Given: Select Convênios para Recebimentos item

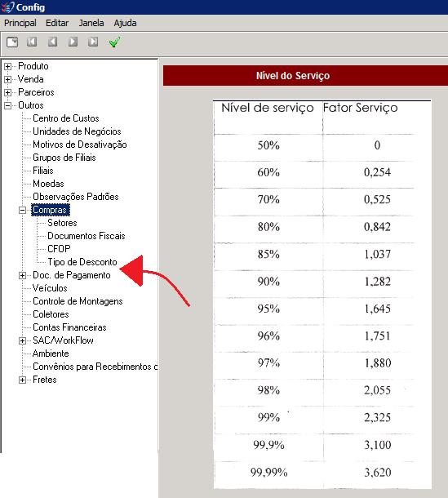Looking at the screenshot, I should (x=95, y=367).
